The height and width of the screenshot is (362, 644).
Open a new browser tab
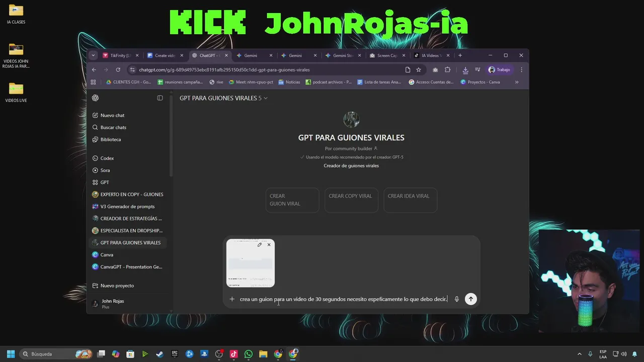(x=460, y=55)
